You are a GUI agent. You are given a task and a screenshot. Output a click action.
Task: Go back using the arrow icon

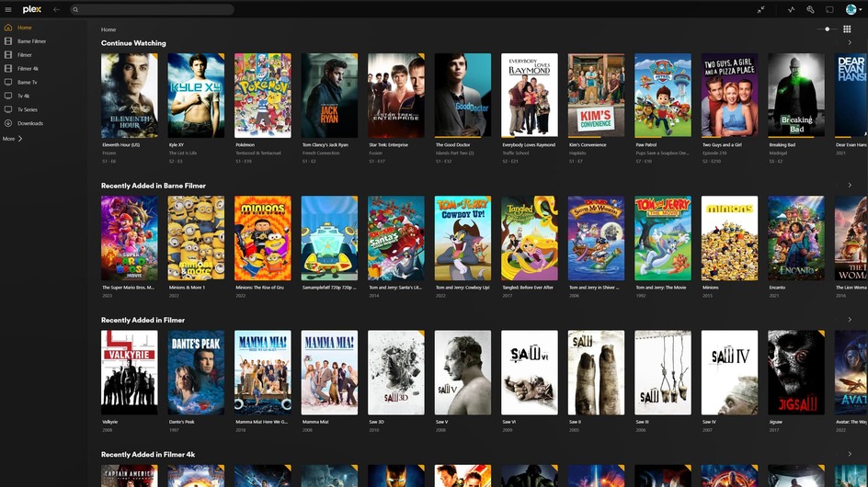click(56, 9)
